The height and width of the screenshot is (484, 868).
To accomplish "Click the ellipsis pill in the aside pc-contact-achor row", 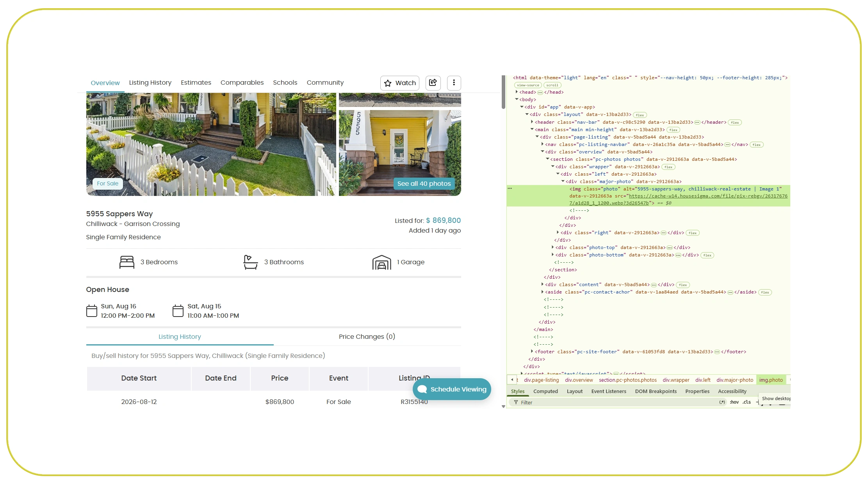I will [x=730, y=292].
